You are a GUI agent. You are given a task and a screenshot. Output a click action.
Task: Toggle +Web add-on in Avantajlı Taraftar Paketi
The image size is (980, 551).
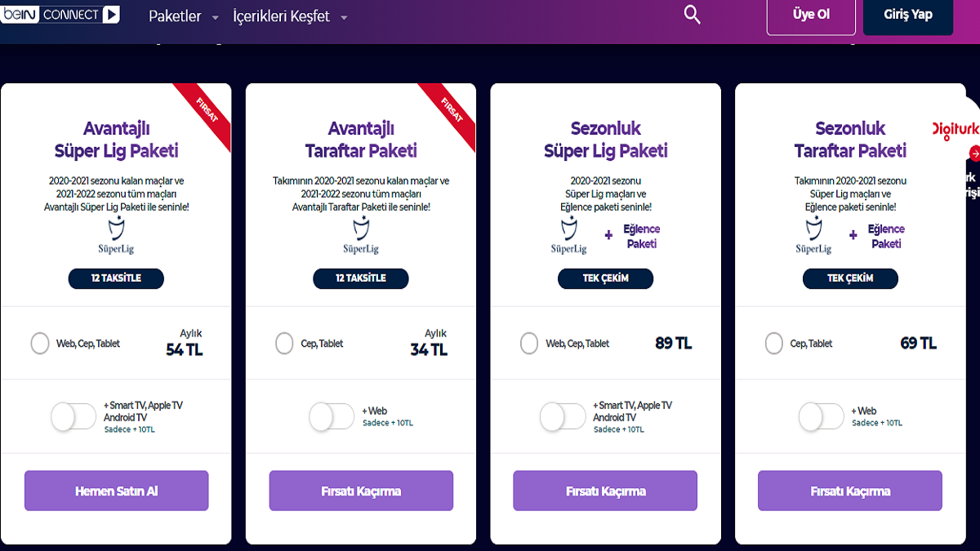[332, 417]
